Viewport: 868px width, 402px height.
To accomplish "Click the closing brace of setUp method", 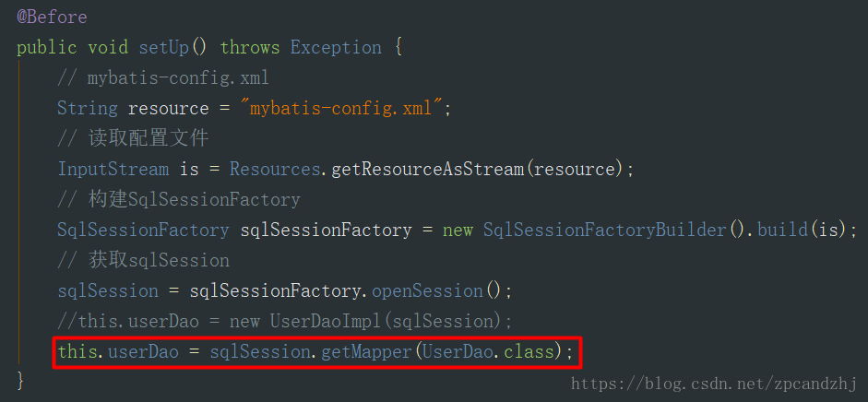I will click(21, 381).
